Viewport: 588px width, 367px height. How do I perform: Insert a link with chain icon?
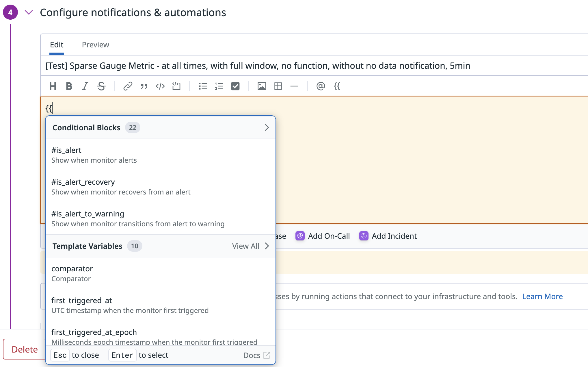click(128, 86)
